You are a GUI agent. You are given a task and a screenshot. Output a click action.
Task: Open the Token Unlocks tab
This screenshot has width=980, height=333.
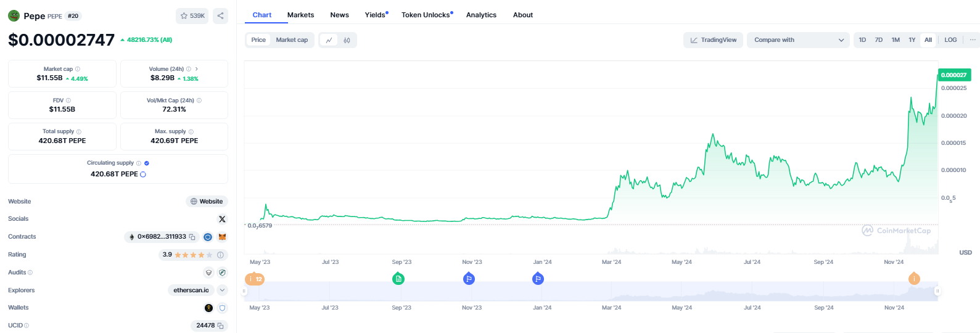pyautogui.click(x=427, y=15)
